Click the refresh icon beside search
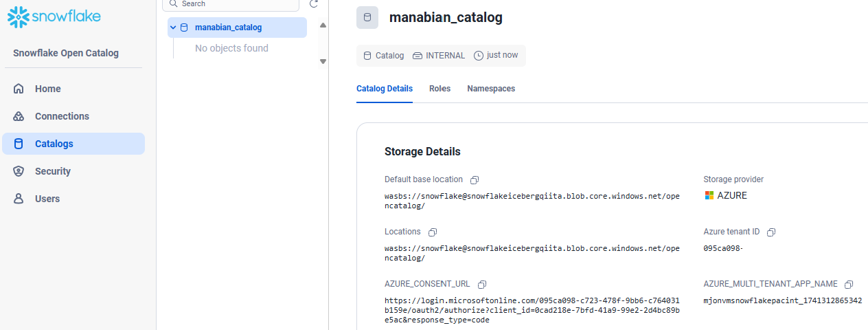 point(314,4)
